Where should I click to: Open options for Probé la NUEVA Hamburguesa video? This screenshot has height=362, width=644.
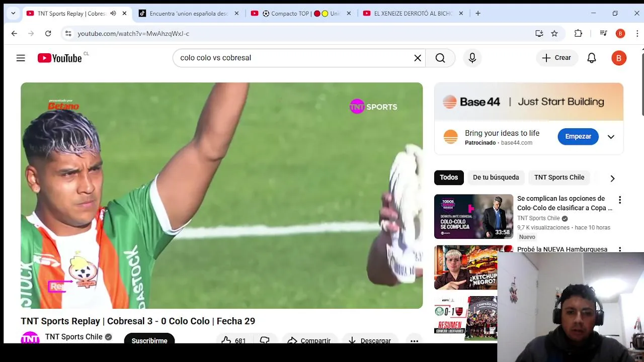point(620,249)
